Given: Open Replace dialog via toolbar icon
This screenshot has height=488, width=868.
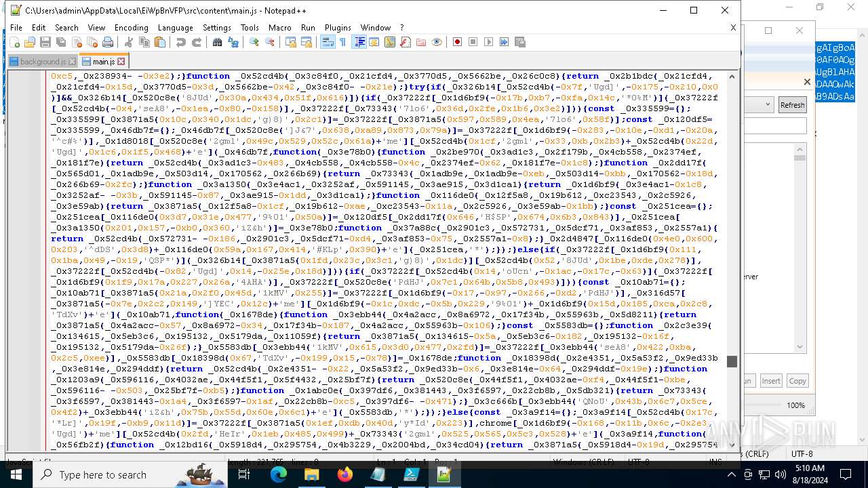Looking at the screenshot, I should [x=233, y=42].
